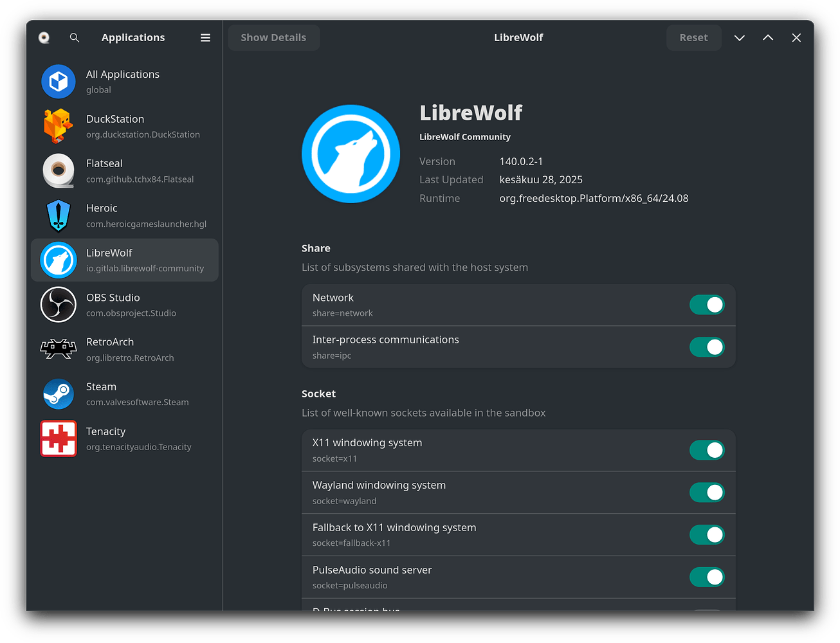Select the DuckStation app in the sidebar
The image size is (840, 643).
(125, 126)
